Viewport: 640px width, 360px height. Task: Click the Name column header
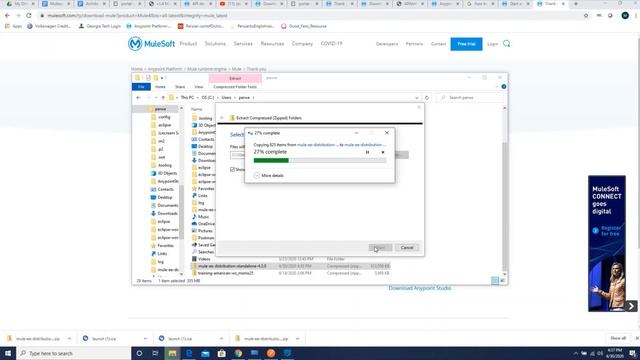[x=197, y=109]
